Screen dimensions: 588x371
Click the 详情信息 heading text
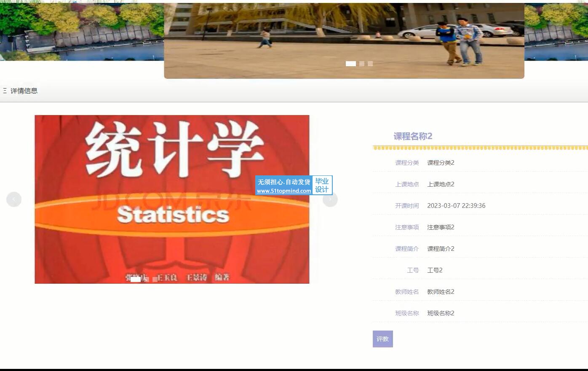[24, 91]
